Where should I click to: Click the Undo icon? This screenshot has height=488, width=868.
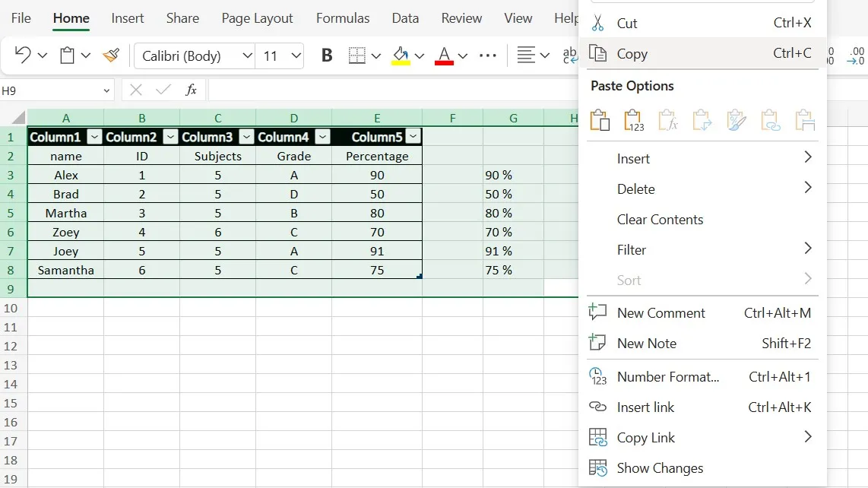23,55
